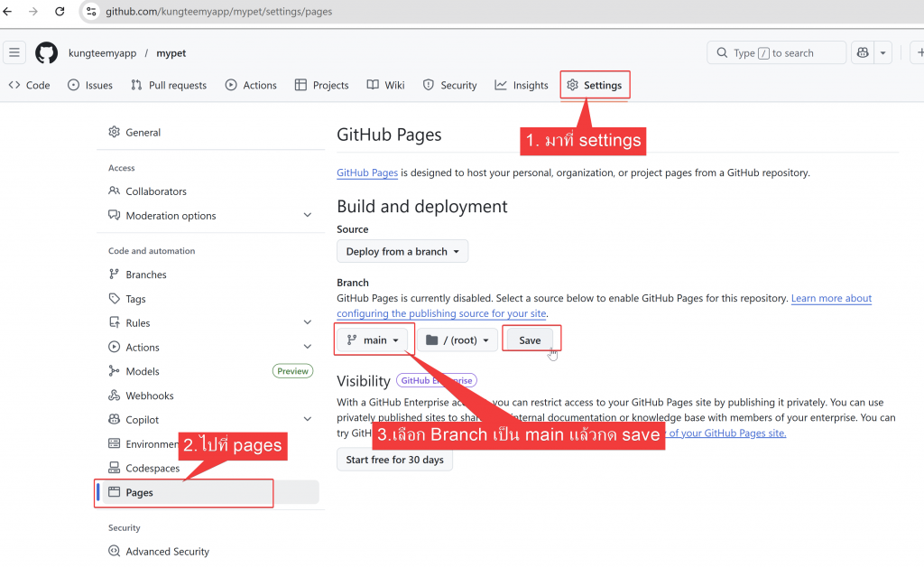This screenshot has height=568, width=924.
Task: Click the Copilot icon in header
Action: 864,53
